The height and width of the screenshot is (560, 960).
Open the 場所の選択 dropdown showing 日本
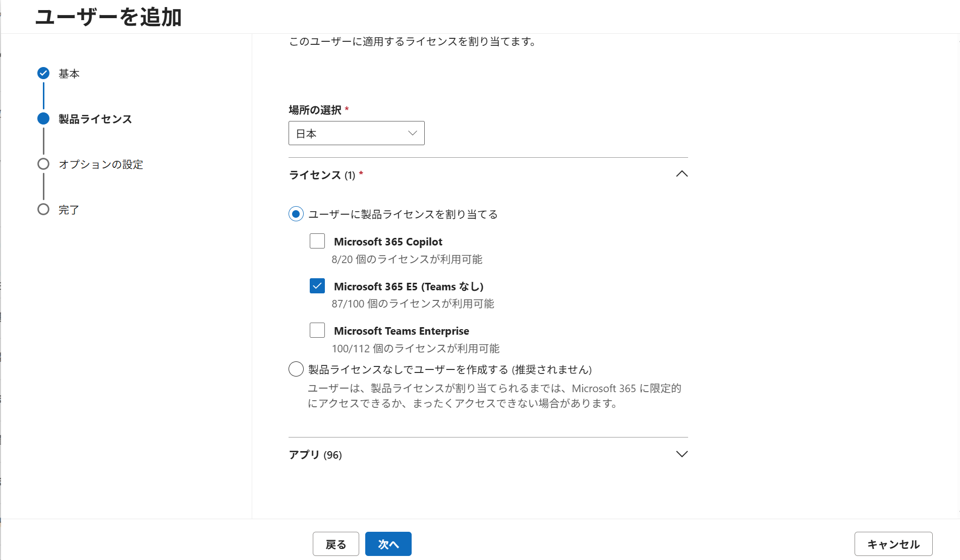(x=357, y=133)
